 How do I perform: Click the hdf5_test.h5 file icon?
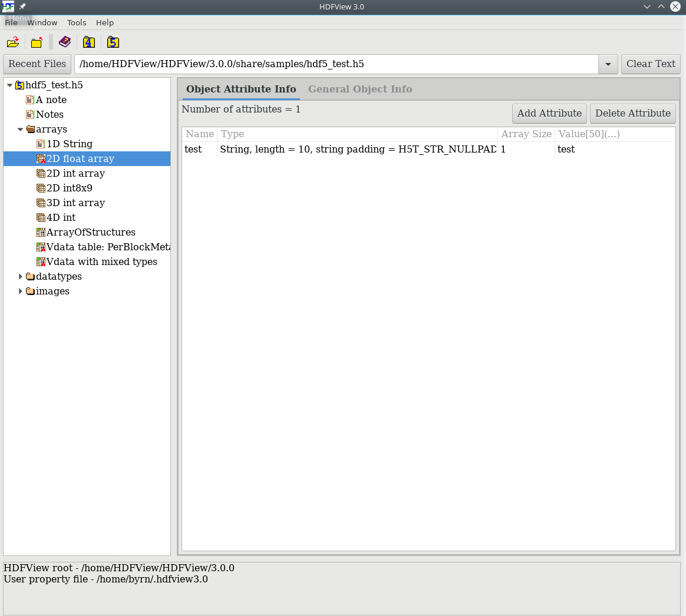point(19,85)
